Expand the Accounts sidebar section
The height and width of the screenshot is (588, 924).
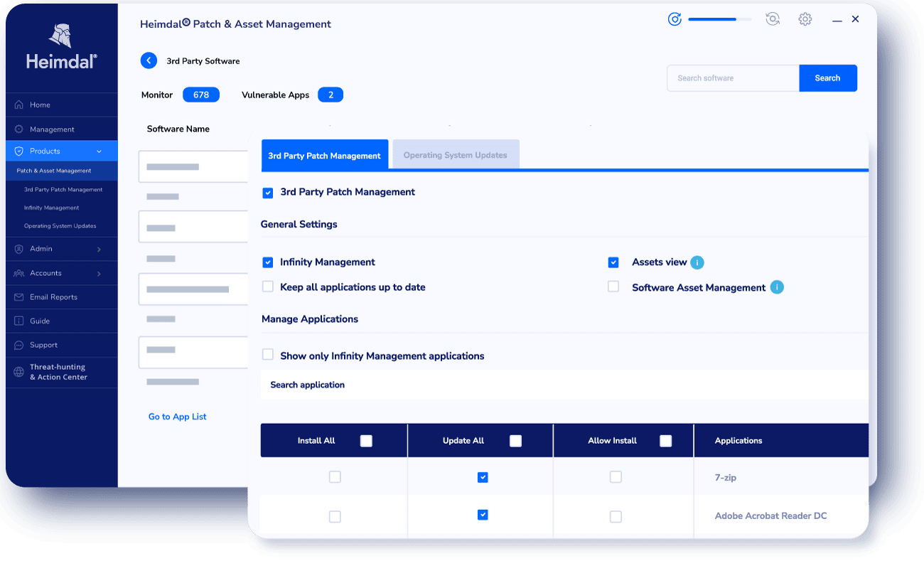(99, 273)
